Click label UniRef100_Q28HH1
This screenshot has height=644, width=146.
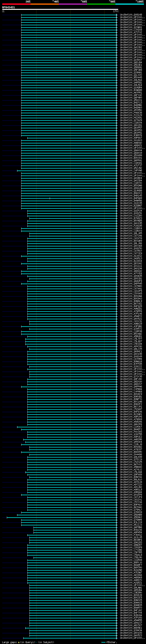point(131,72)
